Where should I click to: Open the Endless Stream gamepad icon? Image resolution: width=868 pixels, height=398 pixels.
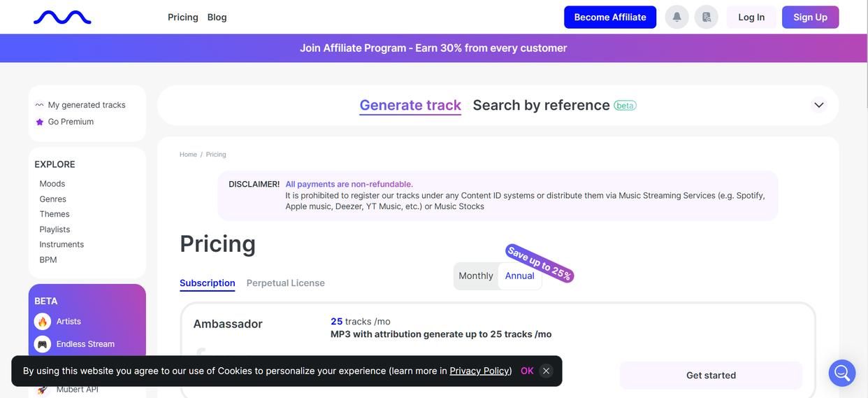(x=43, y=344)
